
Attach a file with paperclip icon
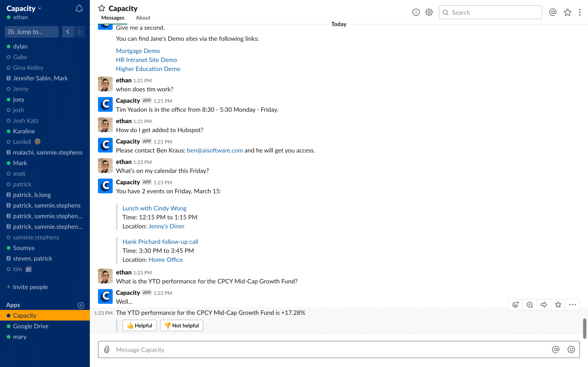(x=107, y=350)
